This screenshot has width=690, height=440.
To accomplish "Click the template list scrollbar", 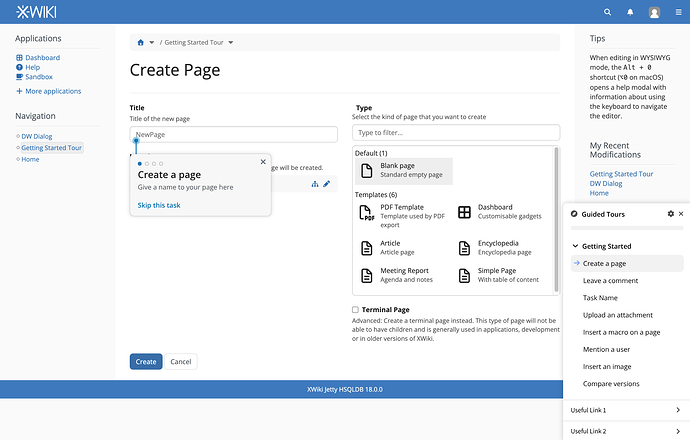I will pyautogui.click(x=556, y=220).
